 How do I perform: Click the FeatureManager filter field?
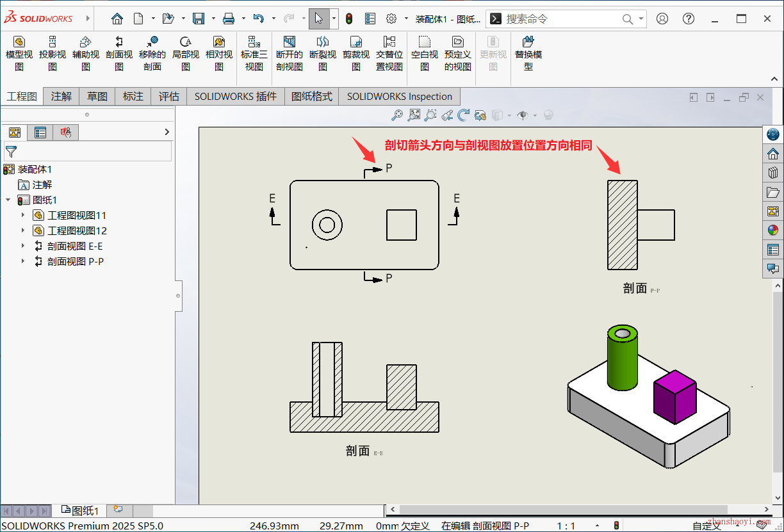point(88,151)
